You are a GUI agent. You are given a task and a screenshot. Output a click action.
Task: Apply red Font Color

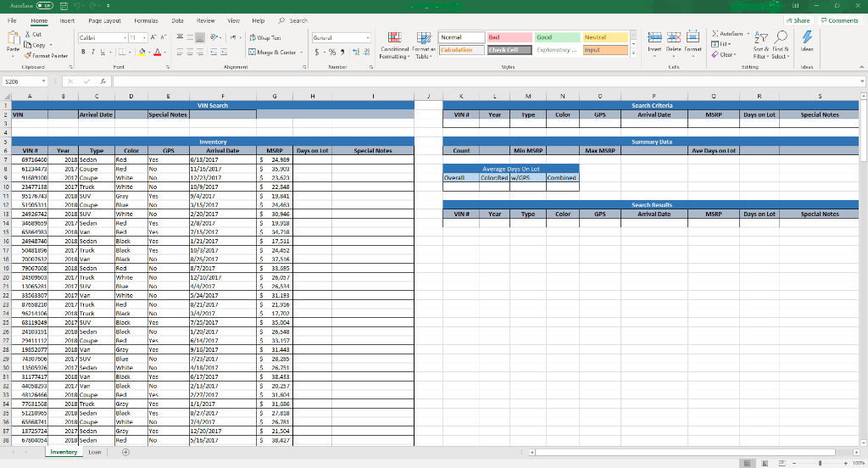[157, 52]
